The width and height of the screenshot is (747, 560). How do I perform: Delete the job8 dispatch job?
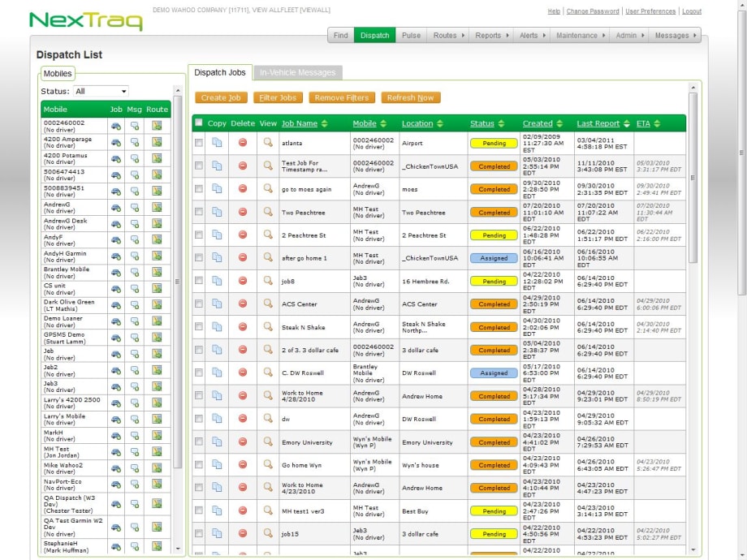click(243, 281)
